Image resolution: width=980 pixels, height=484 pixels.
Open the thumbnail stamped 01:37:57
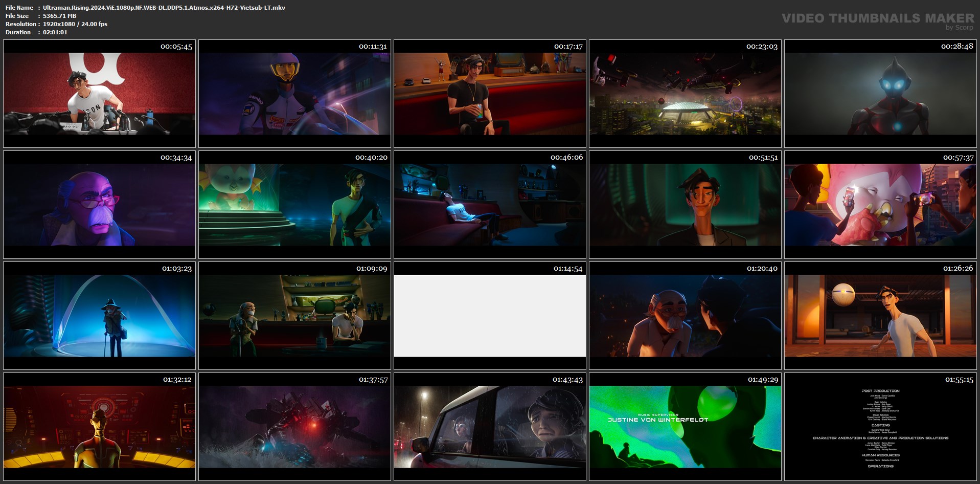pos(294,427)
